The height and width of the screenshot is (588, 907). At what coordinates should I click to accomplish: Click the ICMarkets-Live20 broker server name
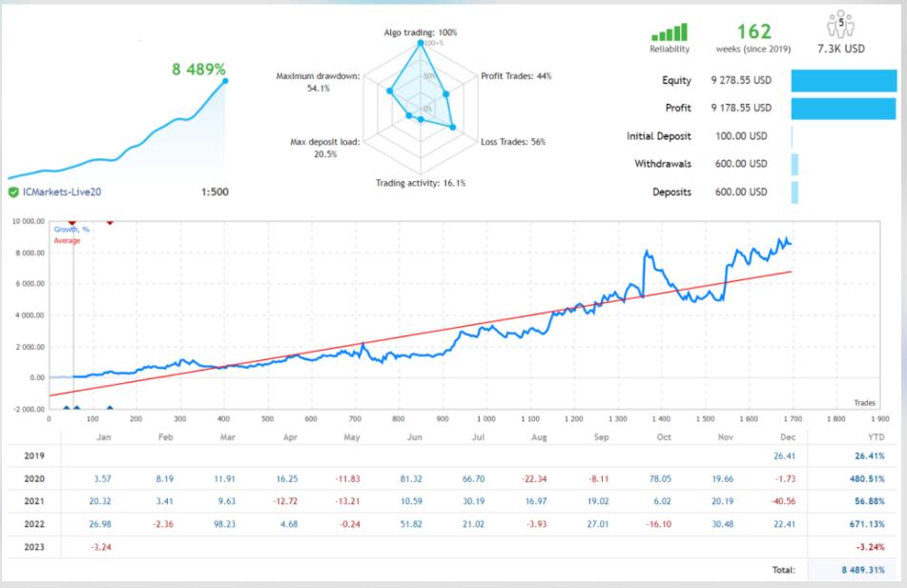point(62,192)
